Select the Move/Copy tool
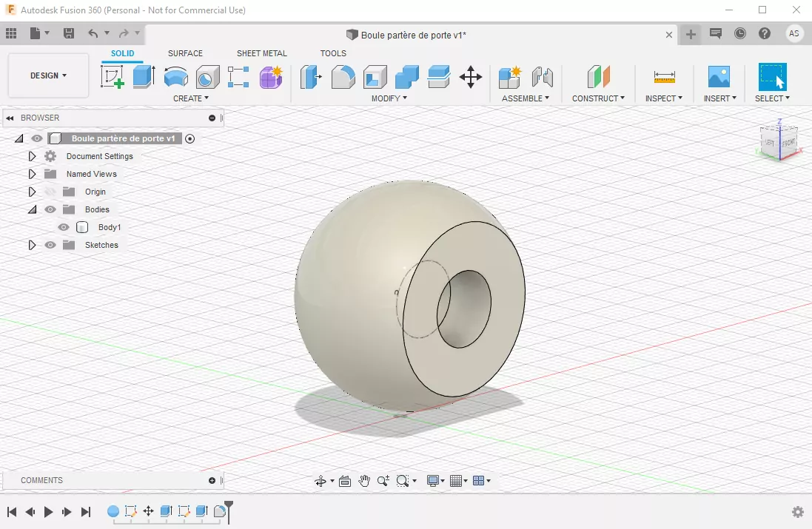This screenshot has height=529, width=812. 471,77
